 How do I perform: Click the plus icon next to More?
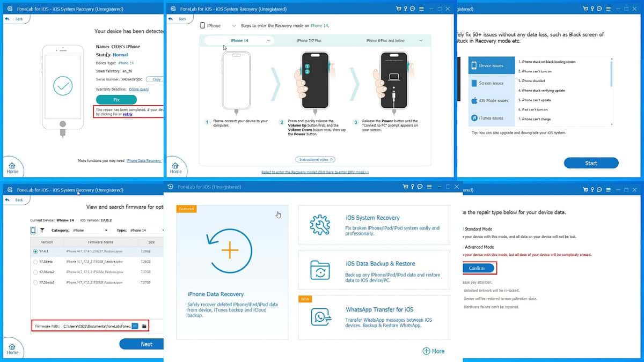click(x=426, y=351)
